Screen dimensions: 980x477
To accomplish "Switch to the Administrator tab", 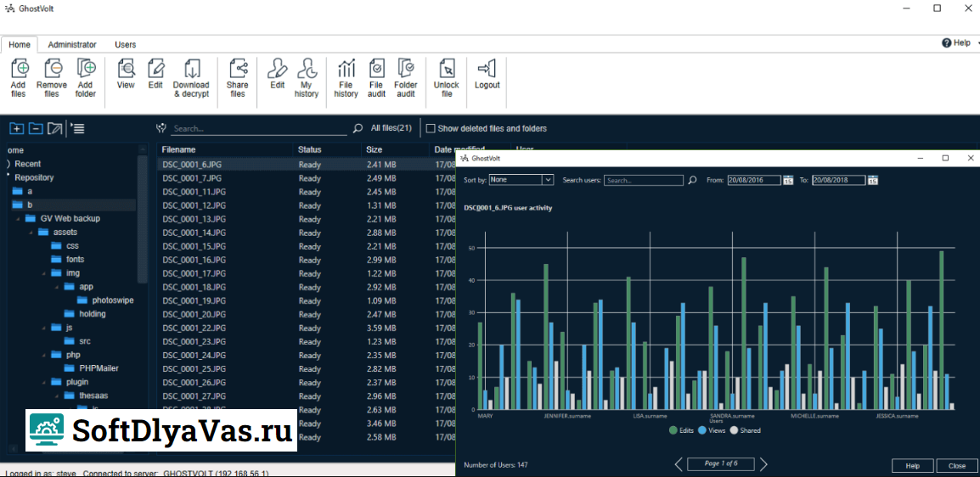I will (x=72, y=44).
